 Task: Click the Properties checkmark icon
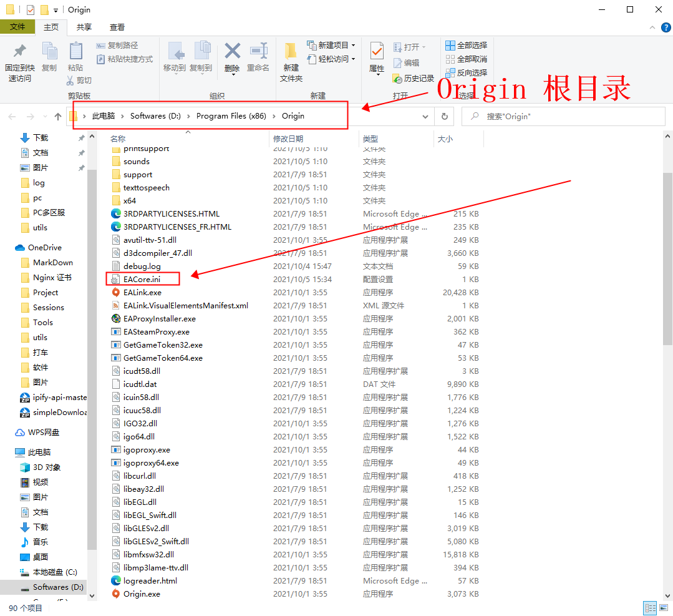point(377,52)
